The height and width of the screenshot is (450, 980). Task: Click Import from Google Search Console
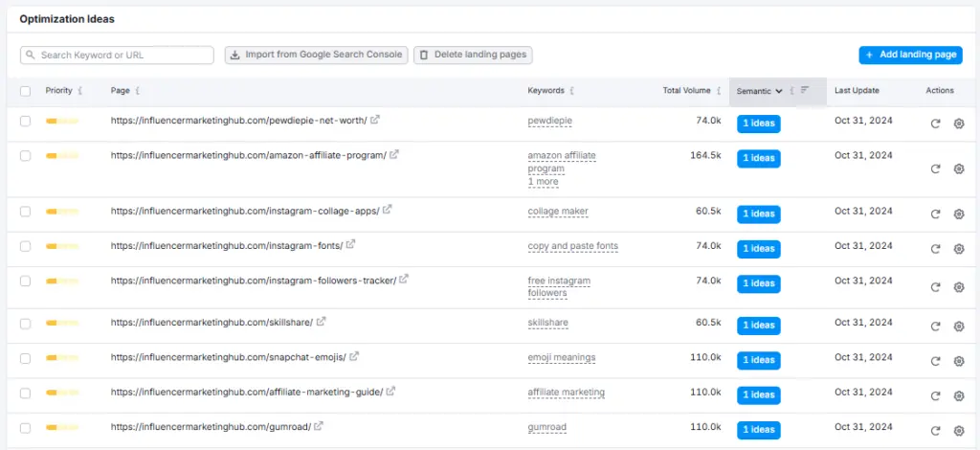tap(317, 56)
